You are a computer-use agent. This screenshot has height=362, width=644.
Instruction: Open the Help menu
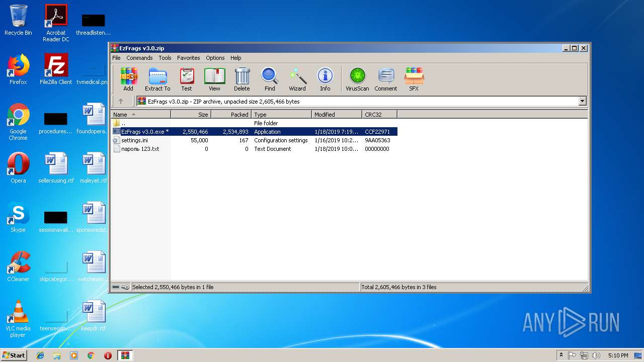point(236,58)
